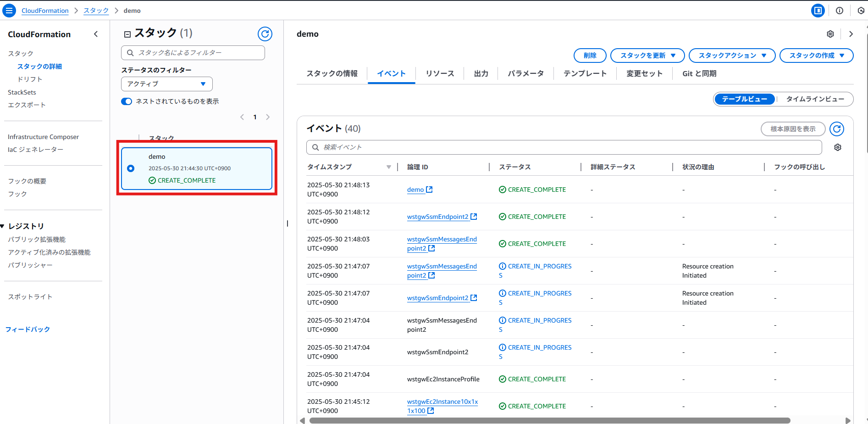Open the update stack dropdown
The width and height of the screenshot is (868, 424).
[648, 56]
